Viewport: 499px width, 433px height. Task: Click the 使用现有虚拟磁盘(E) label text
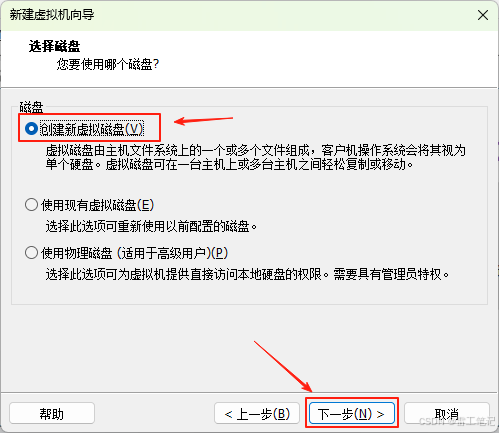tap(97, 205)
